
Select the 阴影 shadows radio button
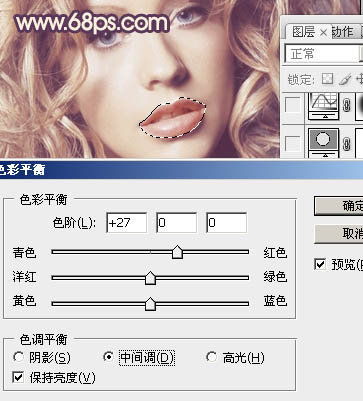point(18,357)
